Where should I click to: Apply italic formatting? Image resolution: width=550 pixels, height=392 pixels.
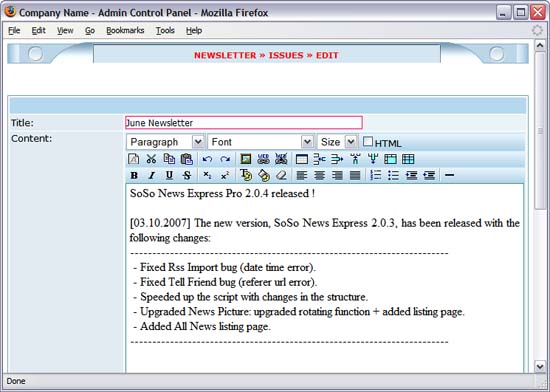pyautogui.click(x=152, y=175)
